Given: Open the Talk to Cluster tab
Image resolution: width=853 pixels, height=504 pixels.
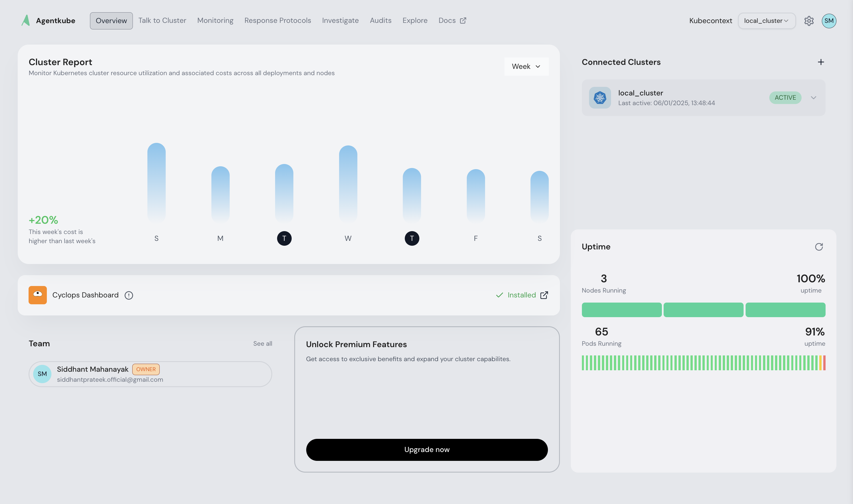Looking at the screenshot, I should pos(162,21).
